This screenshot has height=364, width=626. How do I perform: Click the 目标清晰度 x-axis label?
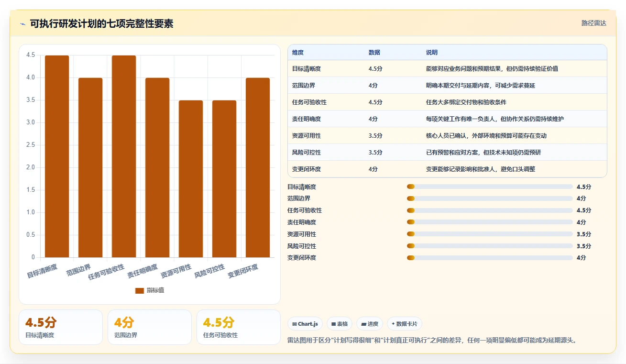(x=42, y=271)
